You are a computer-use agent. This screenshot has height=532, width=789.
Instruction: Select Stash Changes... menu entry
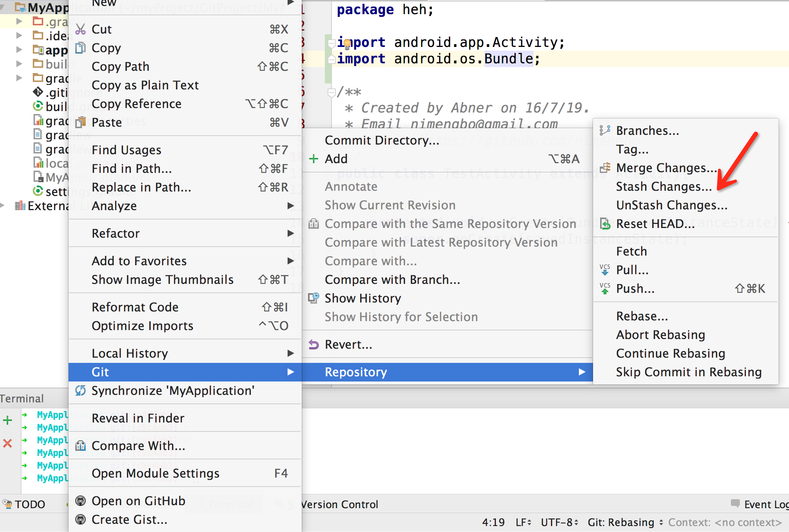click(x=663, y=186)
